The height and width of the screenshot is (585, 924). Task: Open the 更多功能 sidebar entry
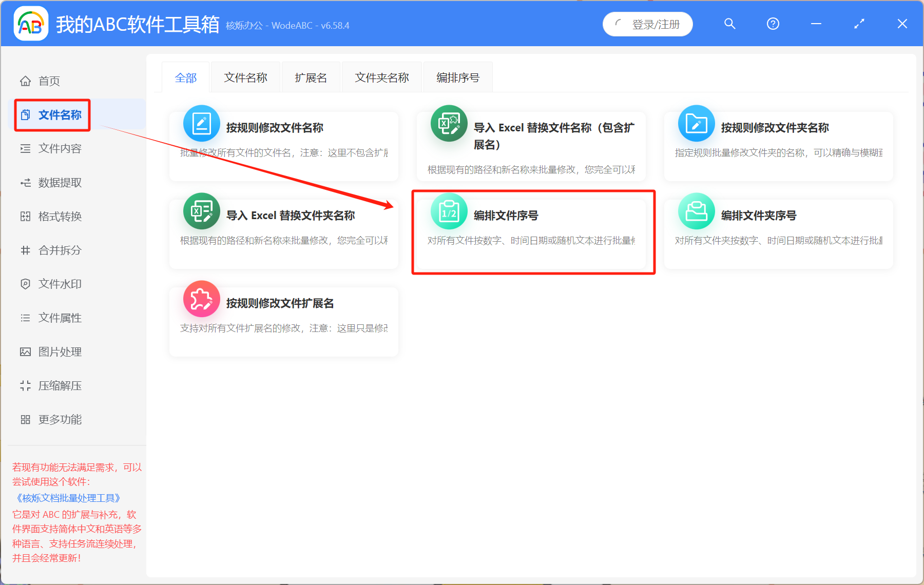[x=59, y=419]
